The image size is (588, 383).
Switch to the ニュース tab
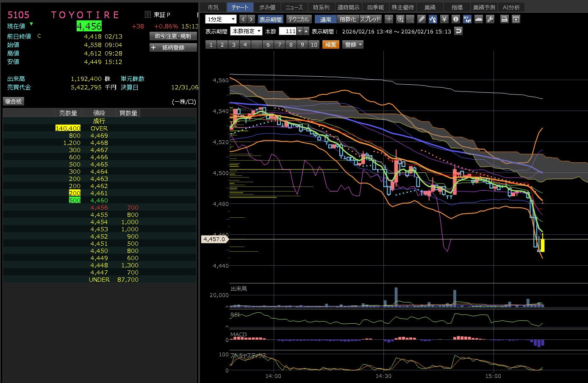click(294, 7)
